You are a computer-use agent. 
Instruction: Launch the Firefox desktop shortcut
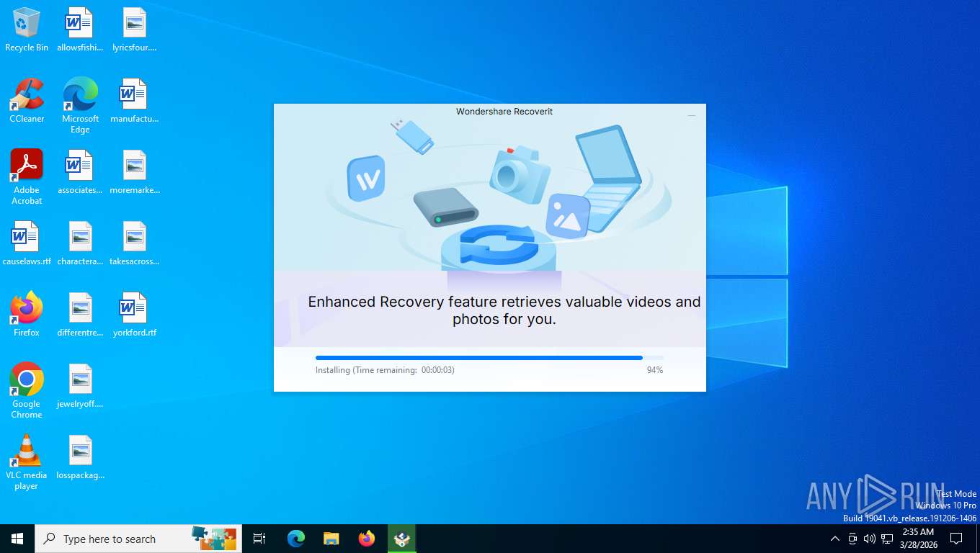pyautogui.click(x=27, y=315)
